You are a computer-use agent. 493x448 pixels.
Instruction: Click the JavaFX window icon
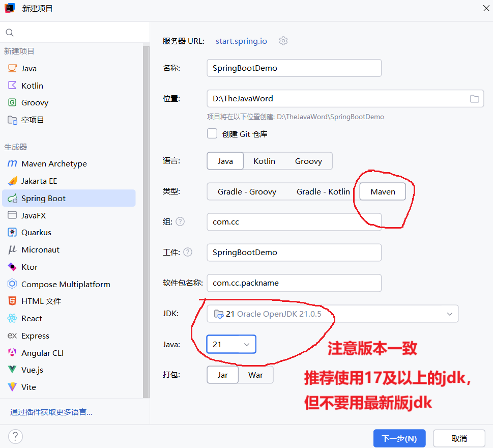(x=12, y=215)
